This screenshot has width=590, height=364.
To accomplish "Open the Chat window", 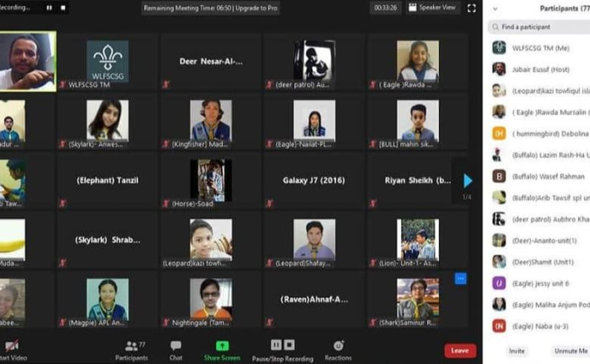I will pyautogui.click(x=176, y=348).
